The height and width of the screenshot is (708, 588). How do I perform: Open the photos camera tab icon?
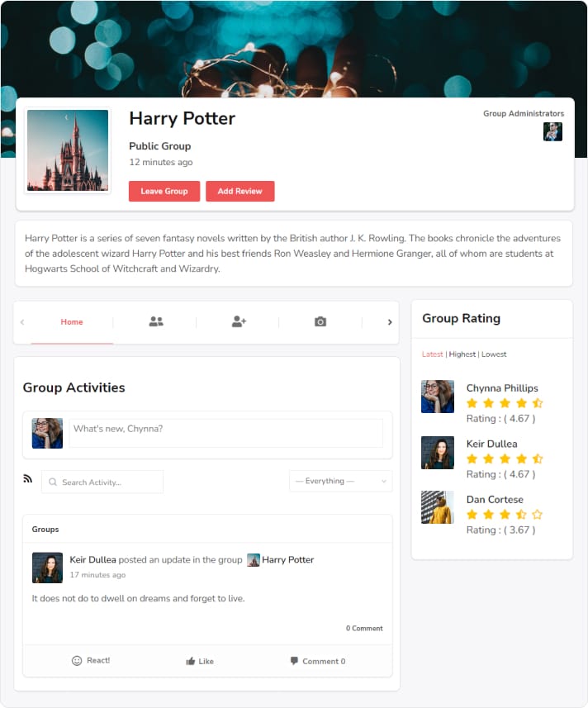click(320, 321)
